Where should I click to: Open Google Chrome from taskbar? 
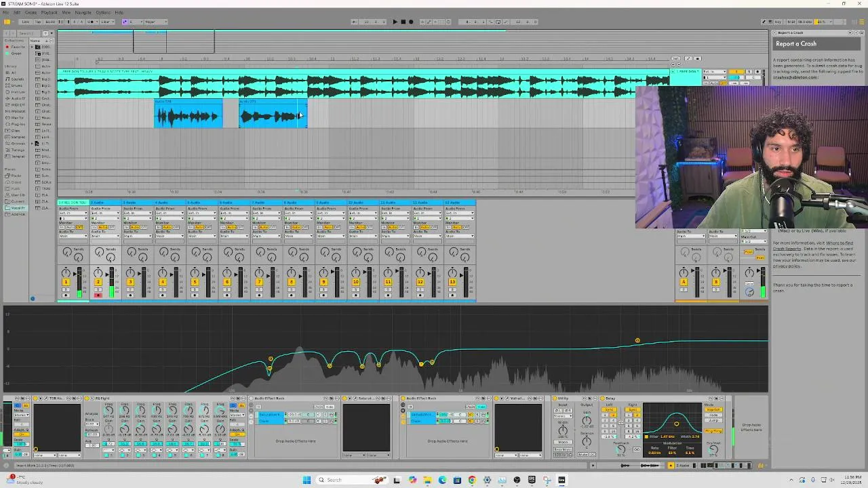[472, 480]
